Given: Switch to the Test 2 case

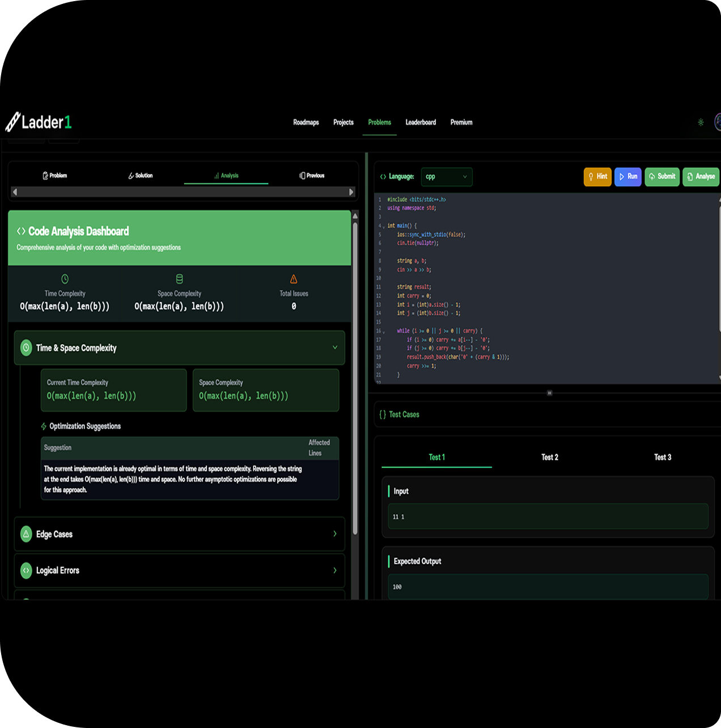Looking at the screenshot, I should [549, 458].
